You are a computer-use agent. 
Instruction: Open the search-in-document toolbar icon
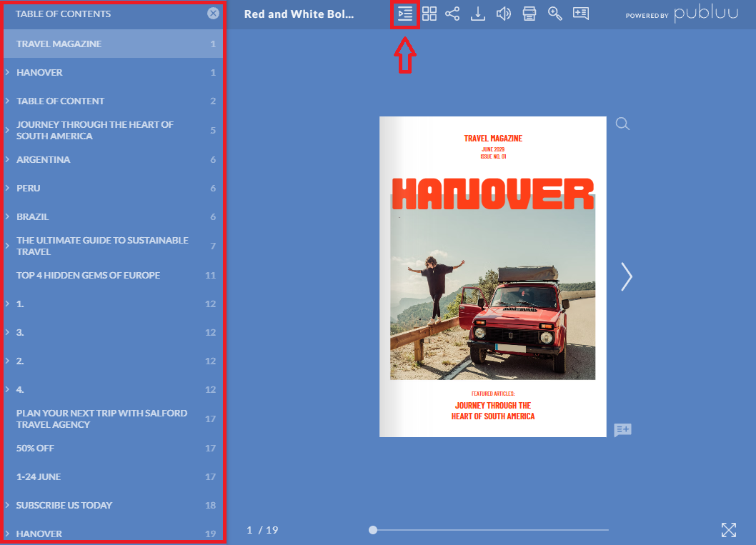[555, 14]
